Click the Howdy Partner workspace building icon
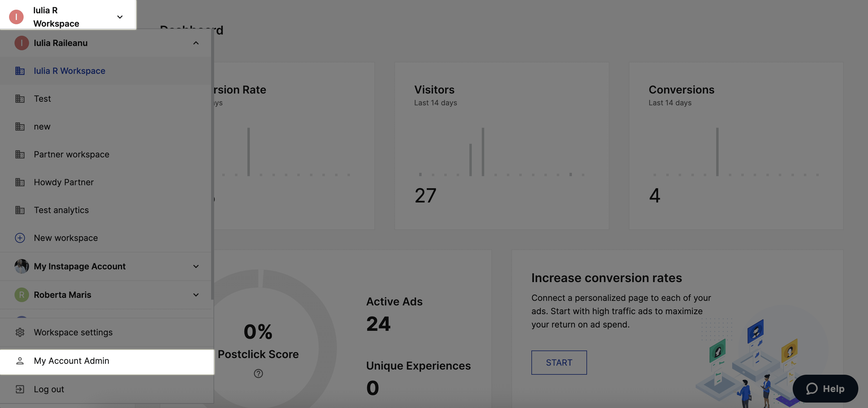The height and width of the screenshot is (408, 868). pos(20,182)
